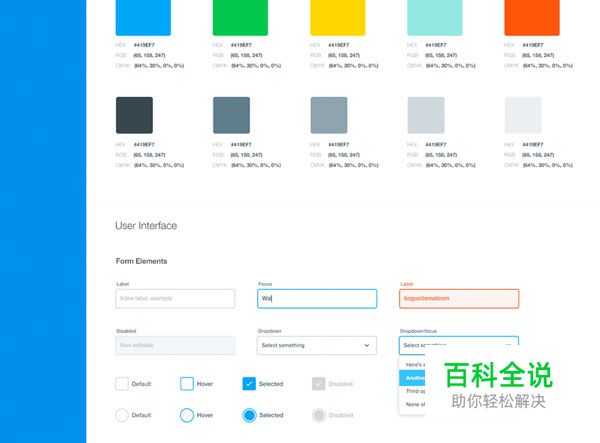Check the Hover state checkbox

click(187, 384)
